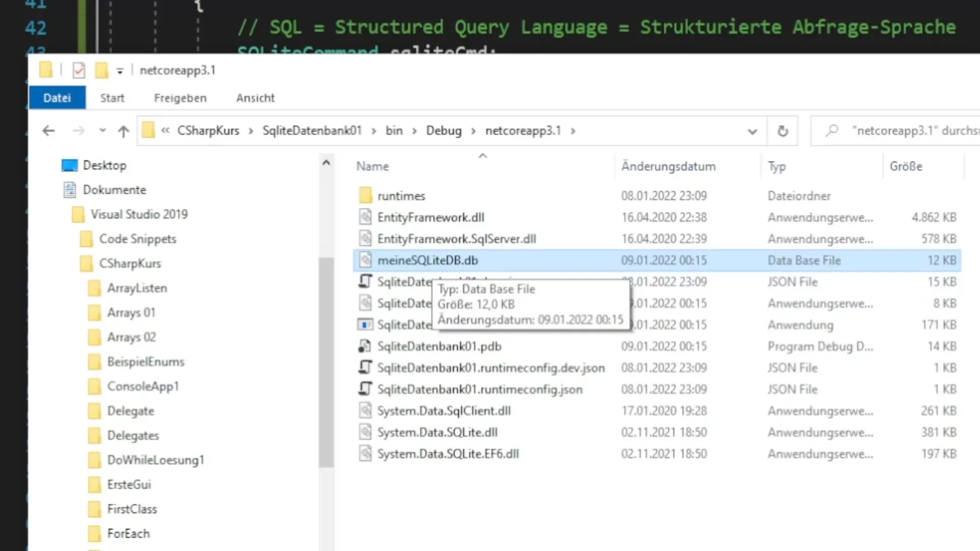Click the Up one level arrow
Viewport: 980px width, 551px height.
pos(123,131)
